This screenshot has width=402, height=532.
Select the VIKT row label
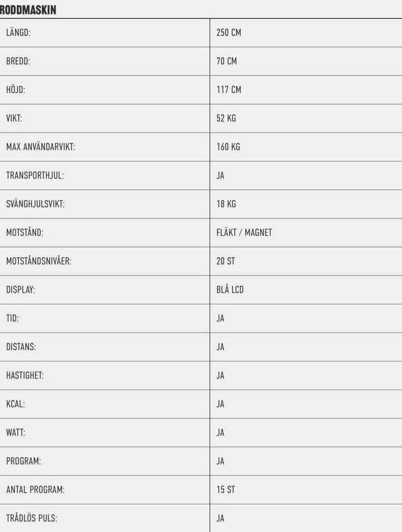[x=14, y=119]
